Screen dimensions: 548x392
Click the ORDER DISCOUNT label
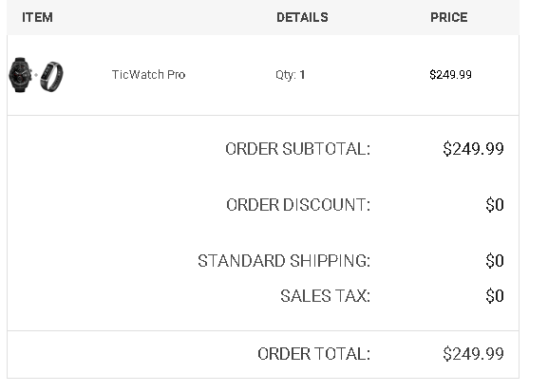298,205
